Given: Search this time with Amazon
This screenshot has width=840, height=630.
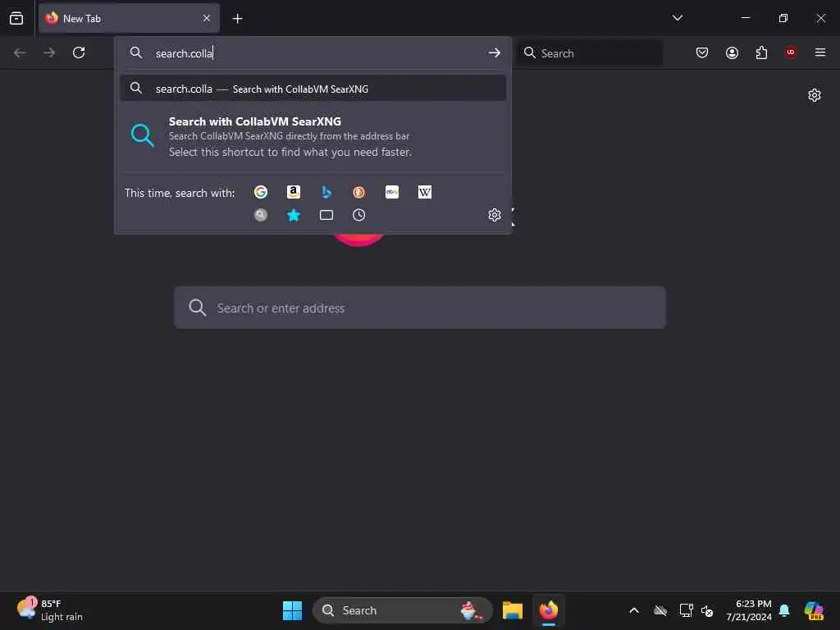Looking at the screenshot, I should pyautogui.click(x=293, y=192).
